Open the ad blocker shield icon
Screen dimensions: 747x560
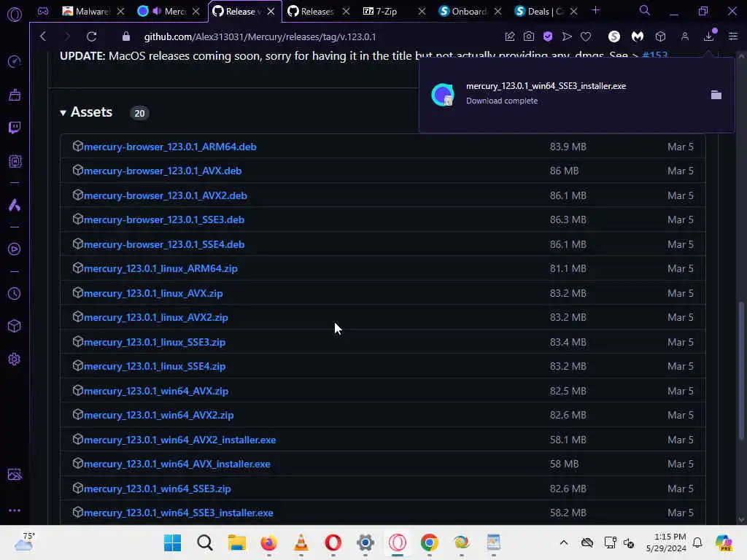pos(548,36)
